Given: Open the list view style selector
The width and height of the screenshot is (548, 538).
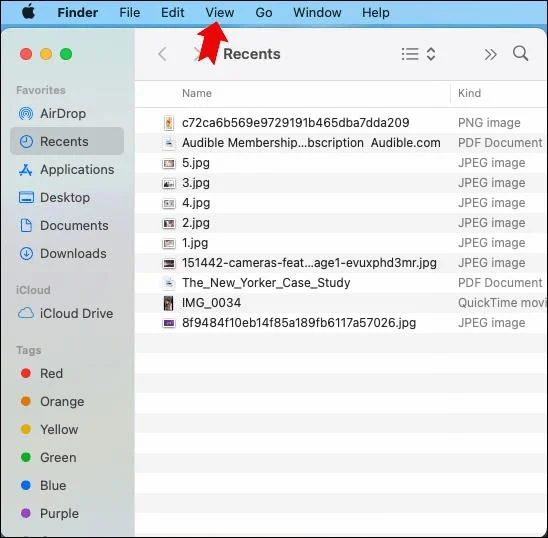Looking at the screenshot, I should [418, 54].
